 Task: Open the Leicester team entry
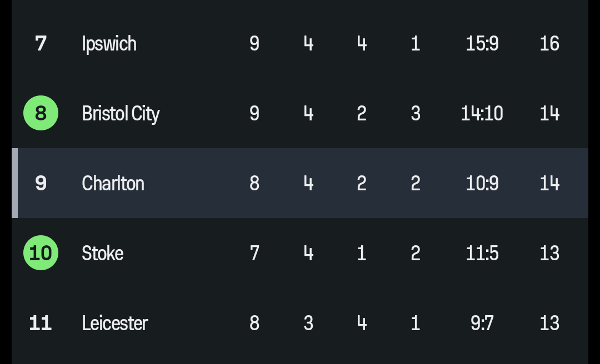(x=115, y=323)
